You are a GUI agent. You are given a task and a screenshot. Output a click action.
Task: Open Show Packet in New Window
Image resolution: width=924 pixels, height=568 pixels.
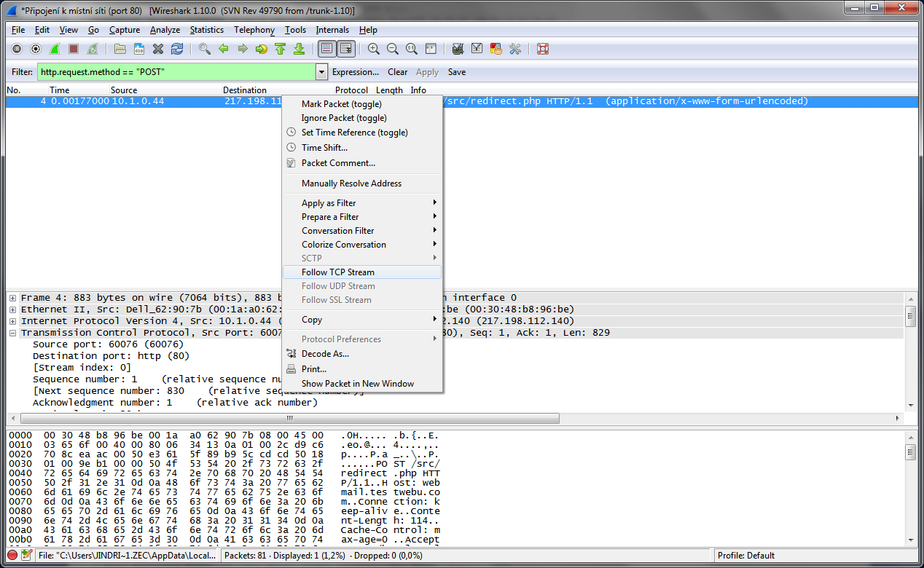click(x=362, y=384)
